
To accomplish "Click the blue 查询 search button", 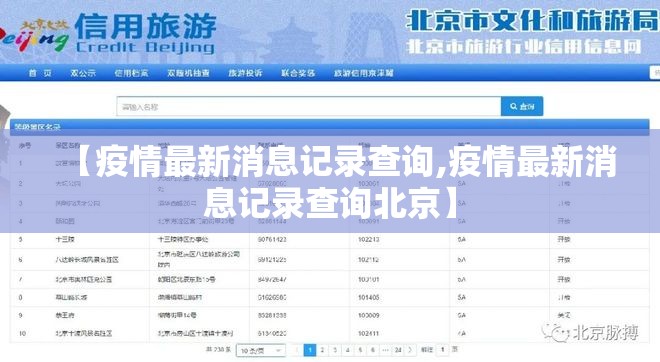I will click(522, 106).
